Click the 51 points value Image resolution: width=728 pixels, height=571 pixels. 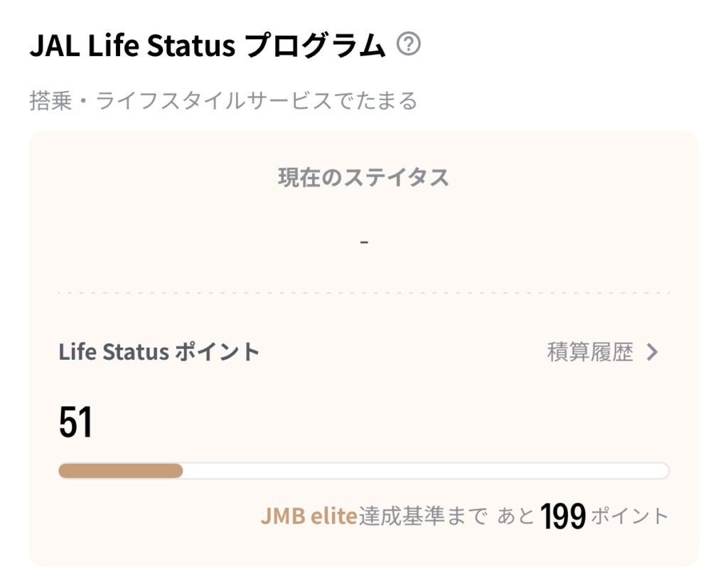[x=75, y=422]
